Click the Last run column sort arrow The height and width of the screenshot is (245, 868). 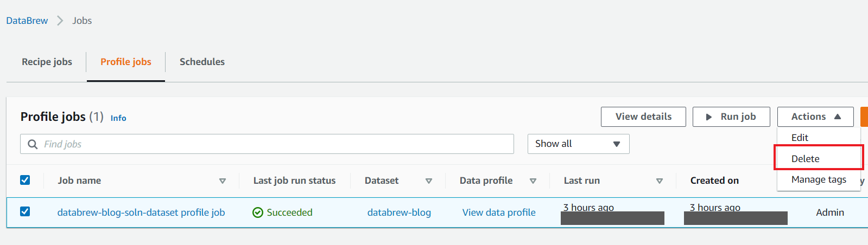pos(660,181)
